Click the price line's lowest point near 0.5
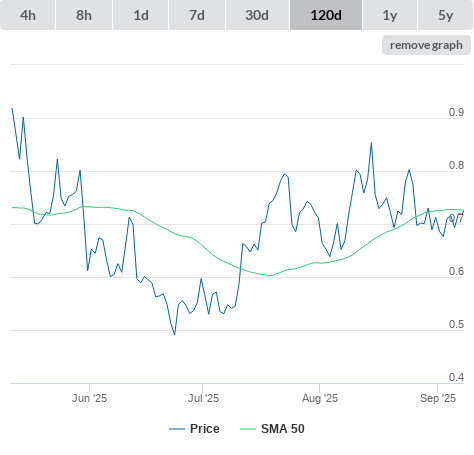Image resolution: width=474 pixels, height=455 pixels. (174, 334)
